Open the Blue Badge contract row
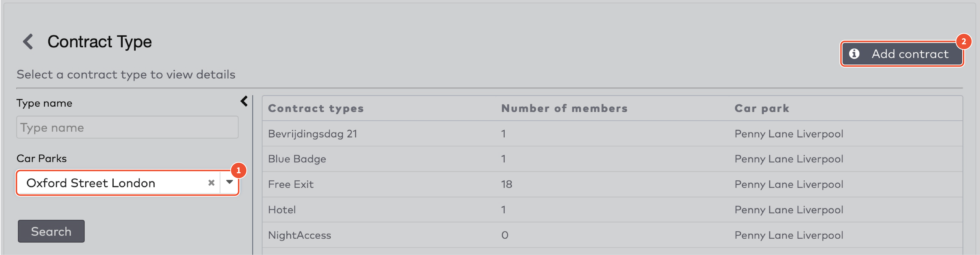Viewport: 980px width, 255px height. [297, 159]
